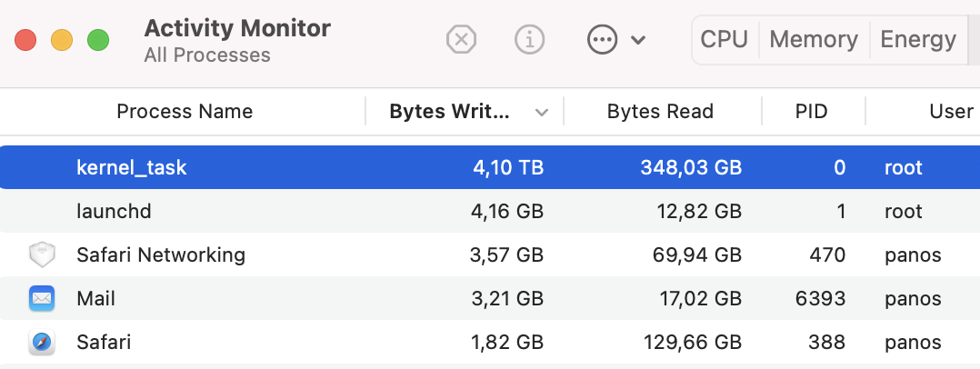Viewport: 980px width, 369px height.
Task: Click the Stop process icon
Action: click(462, 39)
